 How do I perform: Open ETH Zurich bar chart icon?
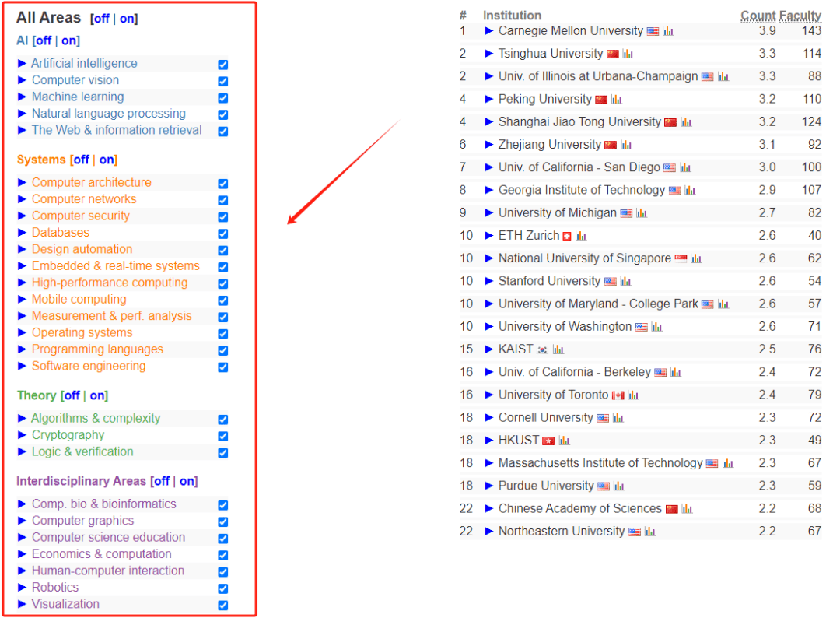pos(581,236)
